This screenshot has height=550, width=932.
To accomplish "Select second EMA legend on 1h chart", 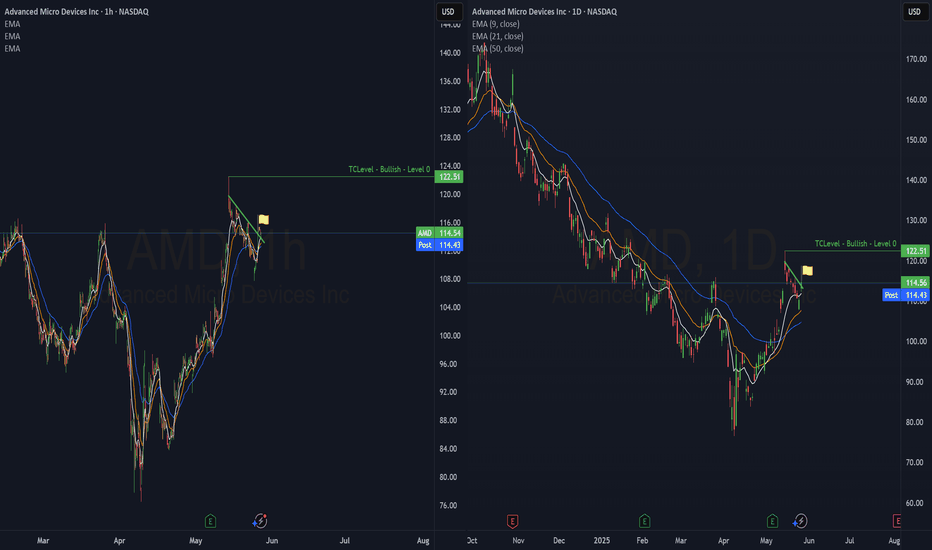I will (x=12, y=36).
